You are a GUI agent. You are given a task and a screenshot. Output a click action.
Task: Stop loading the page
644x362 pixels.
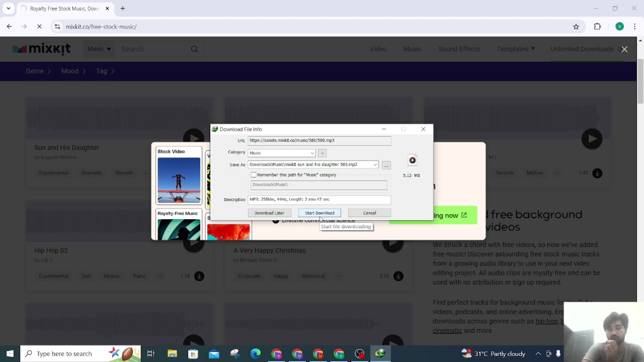(x=39, y=26)
